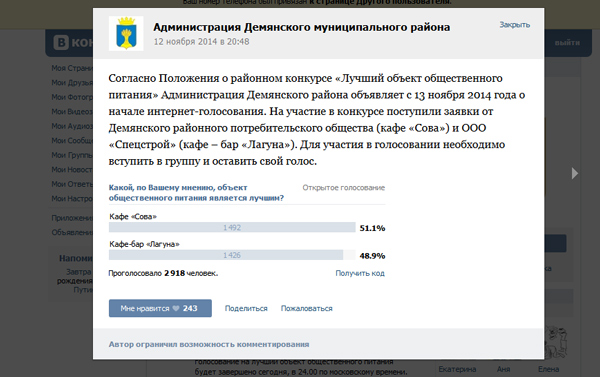Open Мои Сообщения in background sidebar
Viewport: 600px width, 377px height.
[x=72, y=141]
